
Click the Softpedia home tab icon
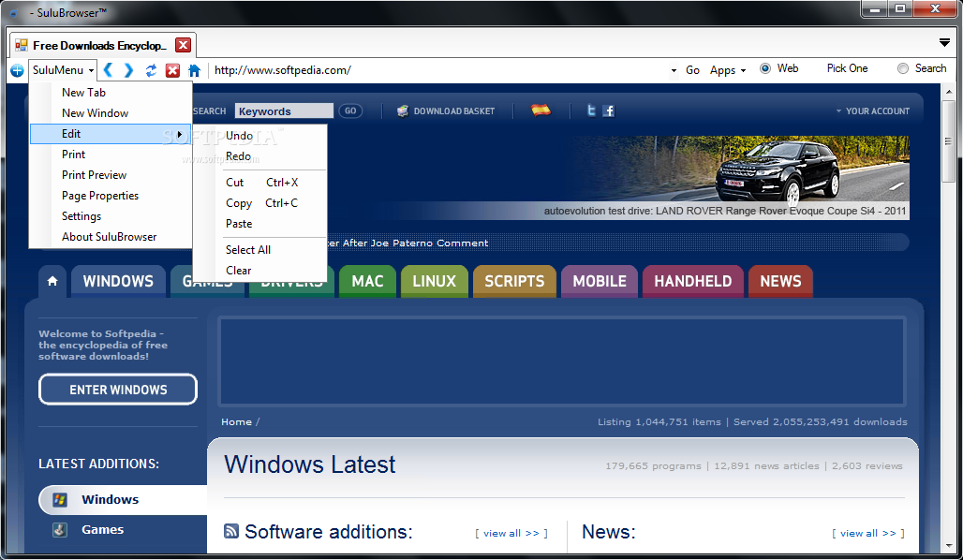click(52, 281)
